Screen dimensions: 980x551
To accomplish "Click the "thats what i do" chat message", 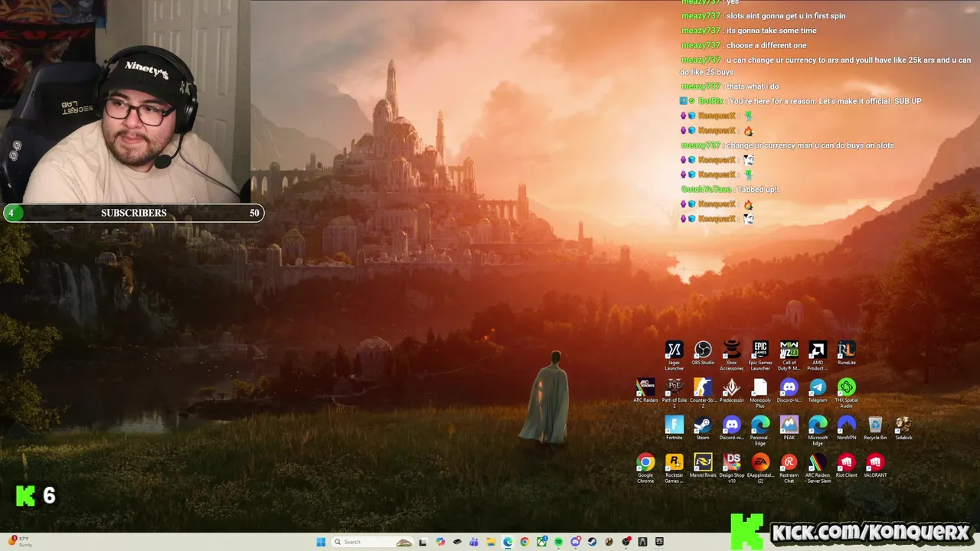I will (752, 86).
